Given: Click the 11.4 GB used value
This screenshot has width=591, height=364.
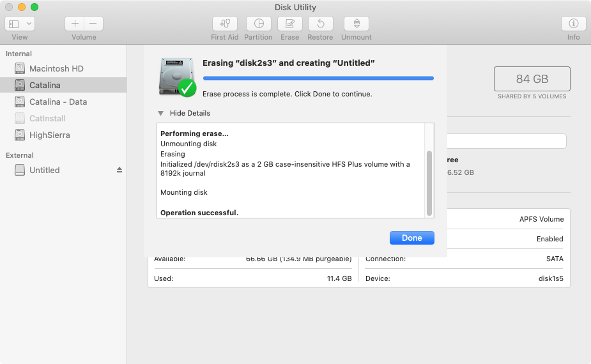Looking at the screenshot, I should [339, 278].
